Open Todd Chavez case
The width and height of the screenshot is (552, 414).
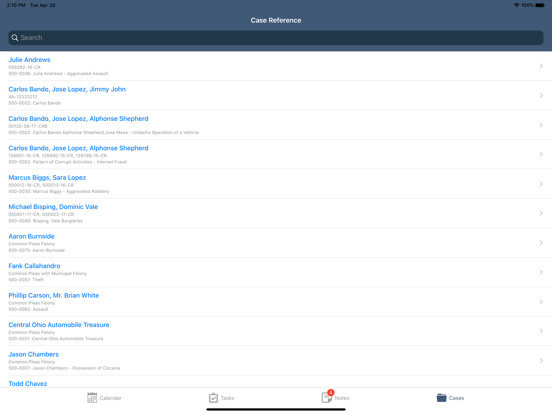coord(27,384)
